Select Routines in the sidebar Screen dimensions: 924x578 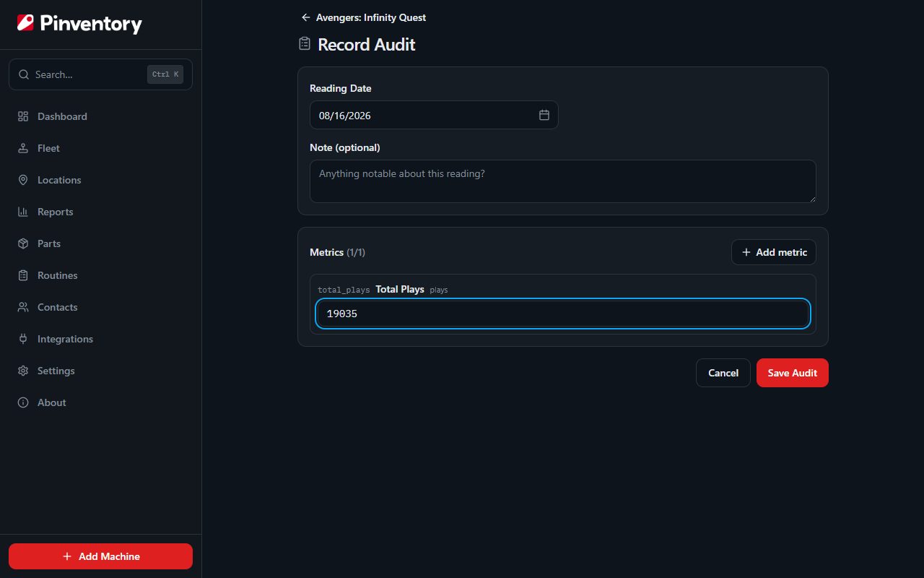100,275
